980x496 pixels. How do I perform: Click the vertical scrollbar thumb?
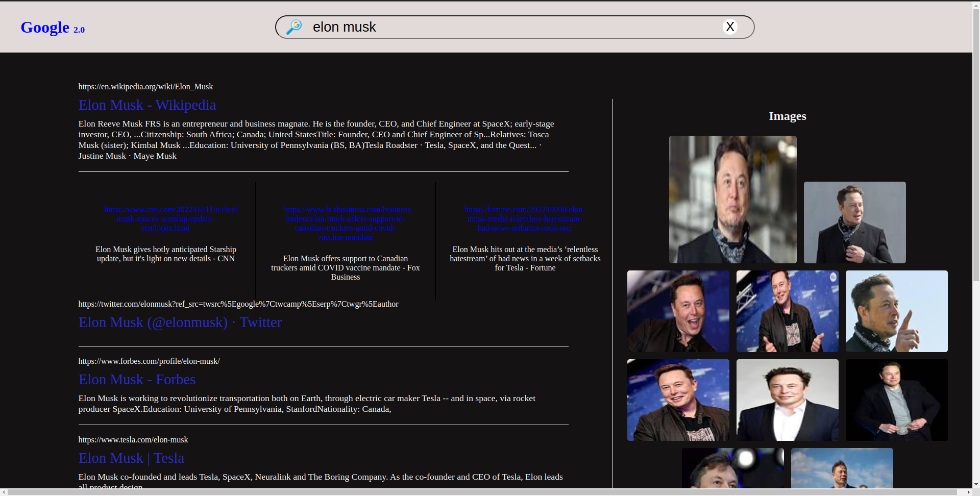click(976, 145)
